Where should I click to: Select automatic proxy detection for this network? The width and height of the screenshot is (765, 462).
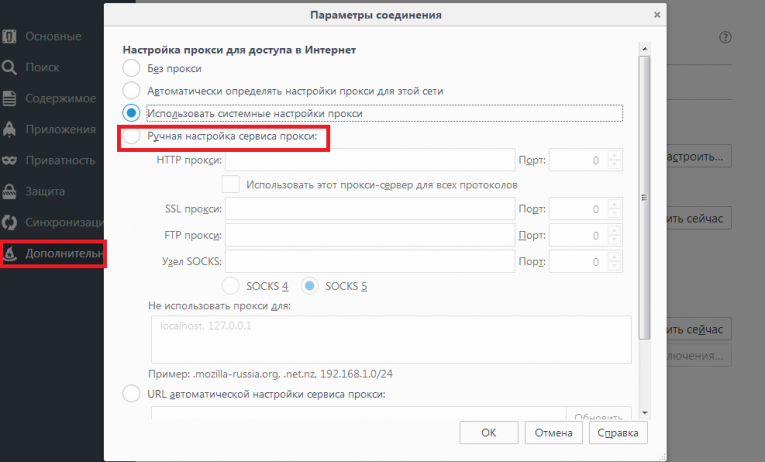pos(131,91)
